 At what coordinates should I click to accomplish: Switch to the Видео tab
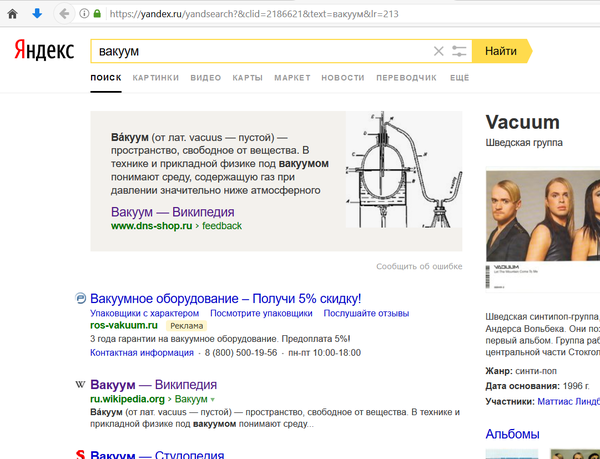tap(206, 78)
